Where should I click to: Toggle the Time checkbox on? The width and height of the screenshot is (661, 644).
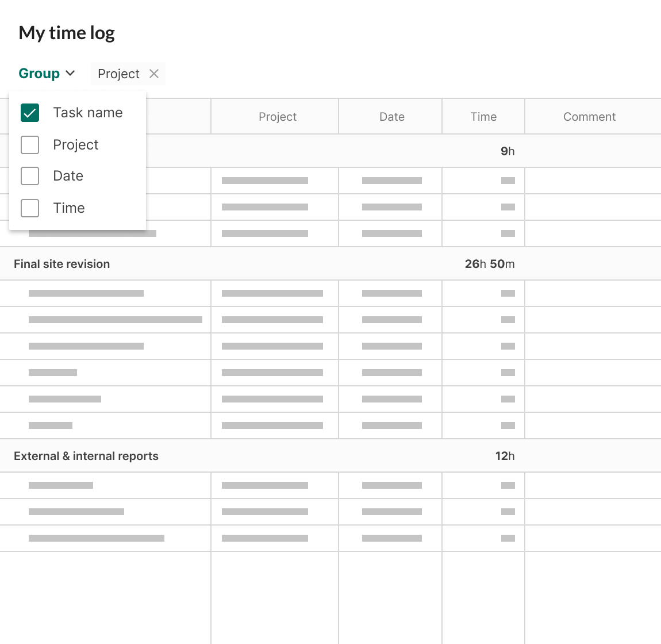29,208
